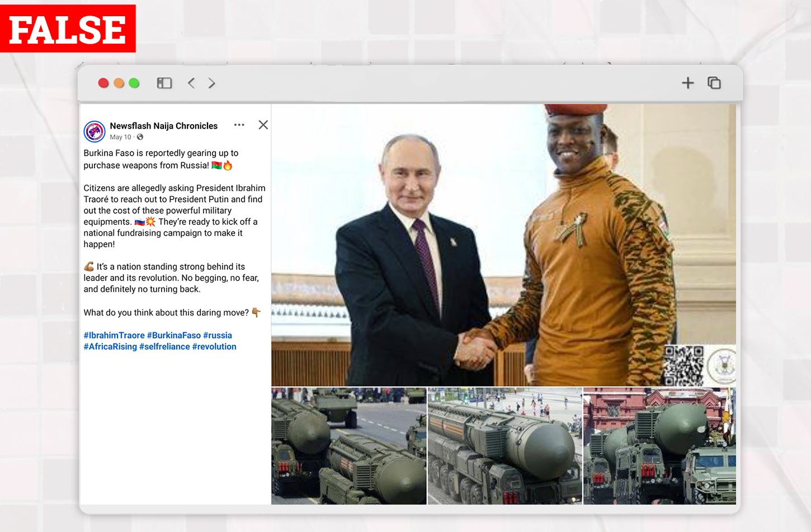
Task: Open the post's three-dot options menu
Action: (239, 125)
